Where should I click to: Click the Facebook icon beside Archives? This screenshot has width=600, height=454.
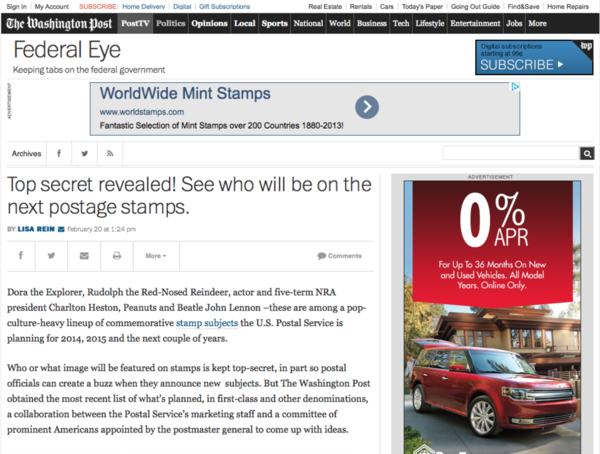59,154
